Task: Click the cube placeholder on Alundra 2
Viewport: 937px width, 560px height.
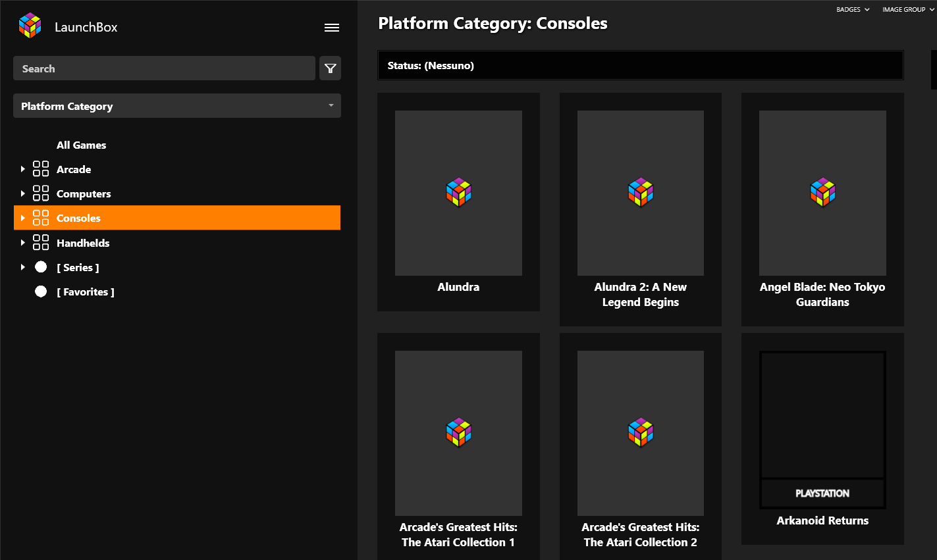Action: (x=641, y=193)
